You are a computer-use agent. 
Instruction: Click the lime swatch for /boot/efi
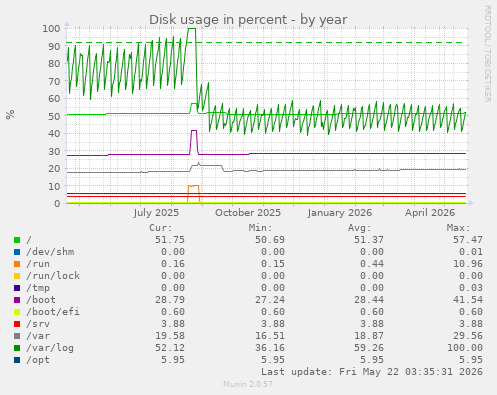click(17, 312)
